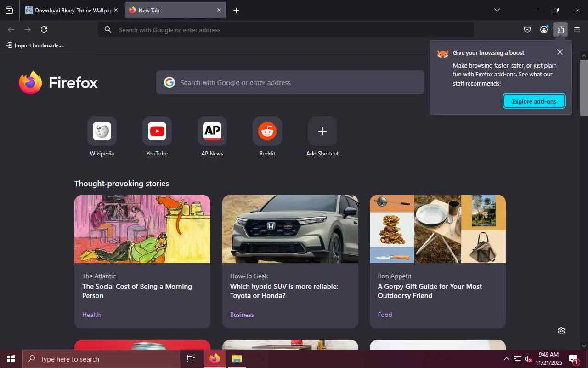The image size is (588, 368).
Task: Click the Business topic tag
Action: coord(242,315)
